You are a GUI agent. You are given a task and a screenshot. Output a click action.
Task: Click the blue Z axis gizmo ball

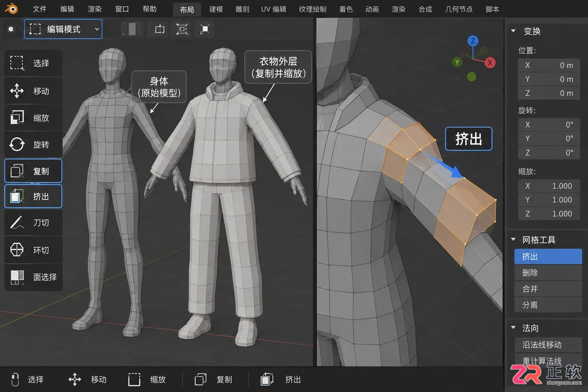click(x=473, y=41)
